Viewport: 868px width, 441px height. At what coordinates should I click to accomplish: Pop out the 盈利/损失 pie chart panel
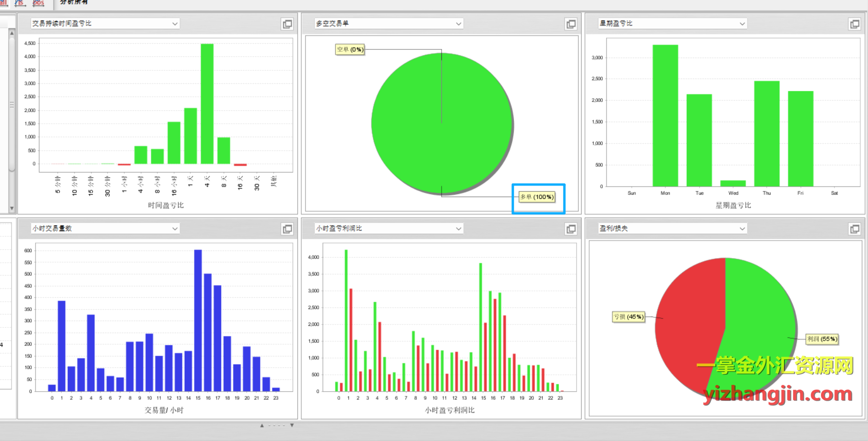pyautogui.click(x=854, y=229)
